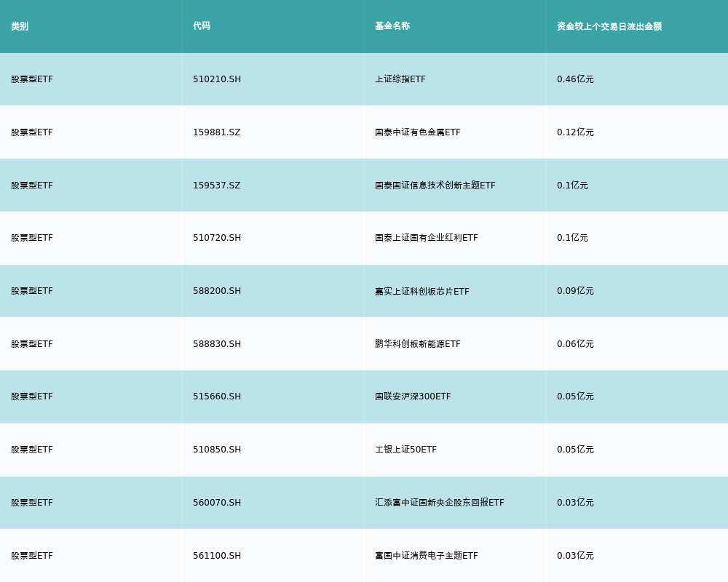728x582 pixels.
Task: Click 0.03亿元 in the 560070.SH row
Action: click(x=575, y=503)
